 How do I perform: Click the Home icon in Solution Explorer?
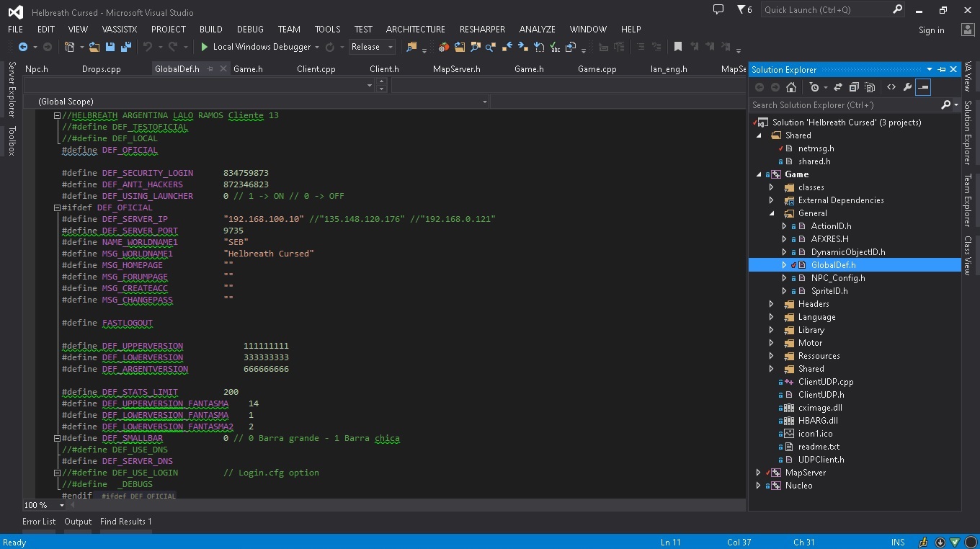[791, 87]
